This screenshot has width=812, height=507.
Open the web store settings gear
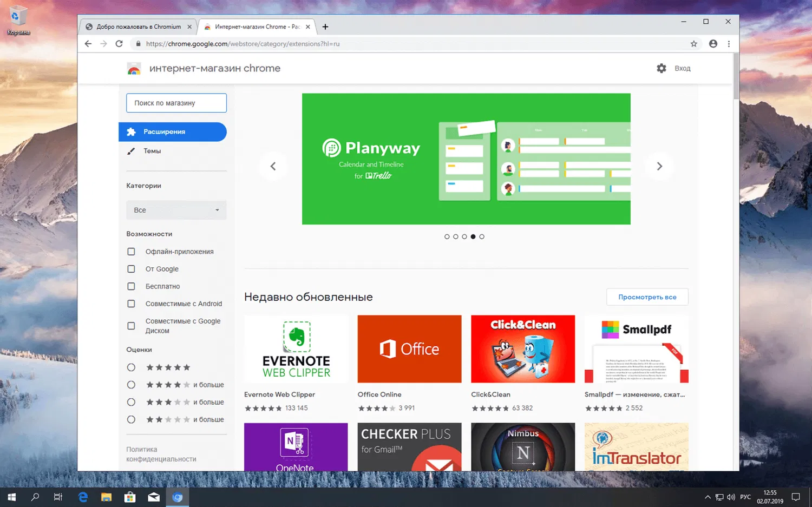tap(662, 68)
